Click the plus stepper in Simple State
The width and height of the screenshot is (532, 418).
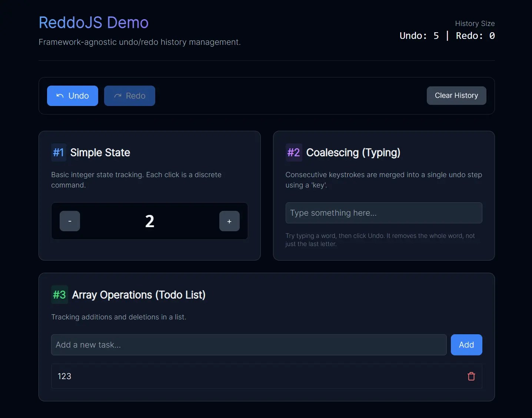229,221
